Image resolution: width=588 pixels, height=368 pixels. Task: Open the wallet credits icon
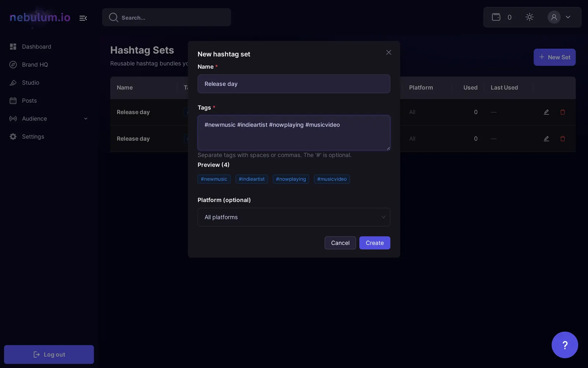point(496,17)
